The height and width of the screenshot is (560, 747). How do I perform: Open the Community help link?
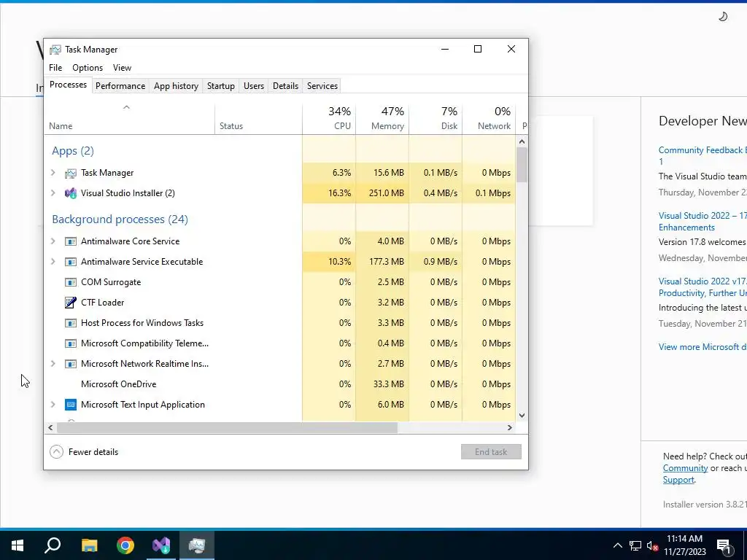tap(685, 468)
